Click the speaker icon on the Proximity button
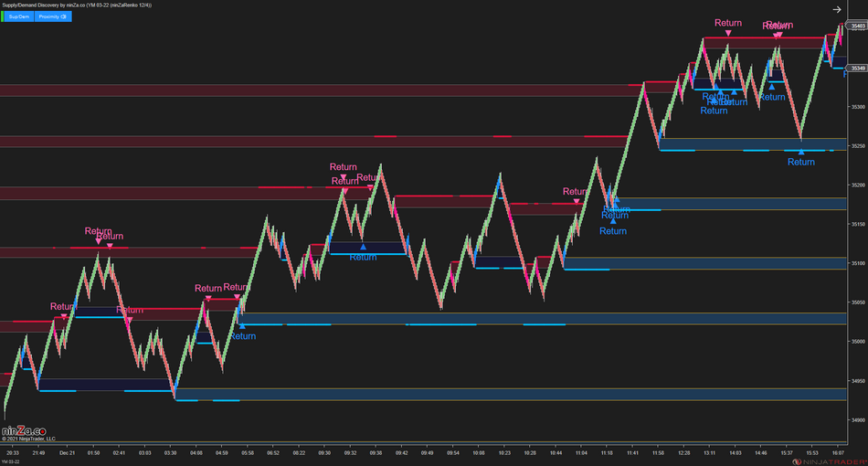This screenshot has width=868, height=466. [x=64, y=16]
